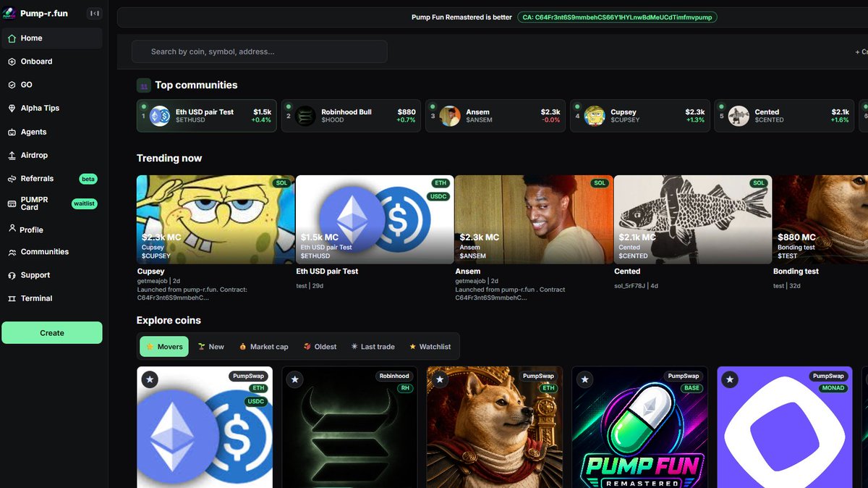
Task: Open the Ansem community card
Action: coord(495,116)
